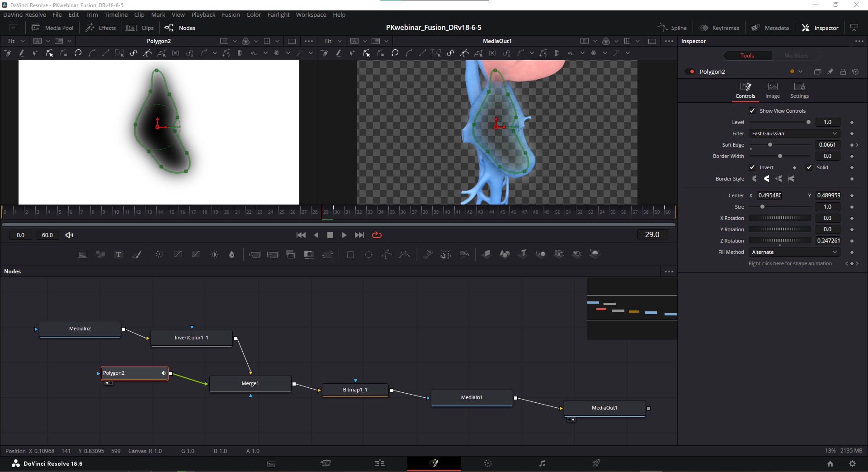Uncheck the Solid checkbox
This screenshot has width=868, height=472.
809,167
